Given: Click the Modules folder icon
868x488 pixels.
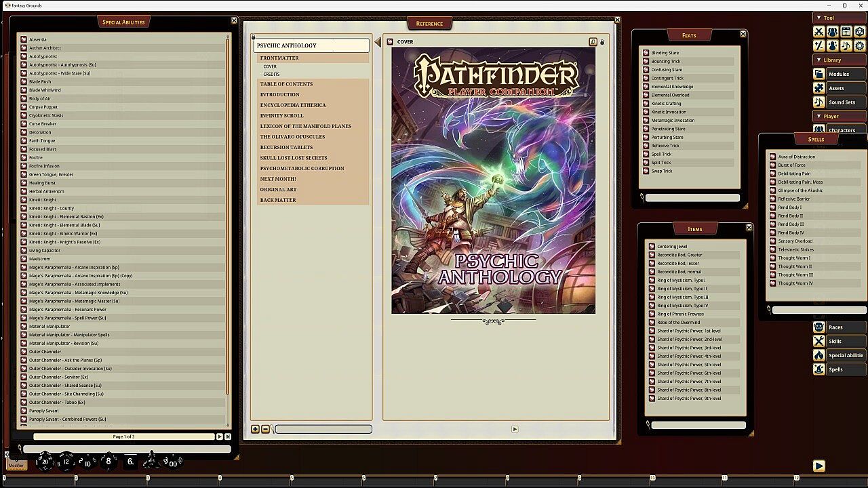Looking at the screenshot, I should pyautogui.click(x=819, y=74).
